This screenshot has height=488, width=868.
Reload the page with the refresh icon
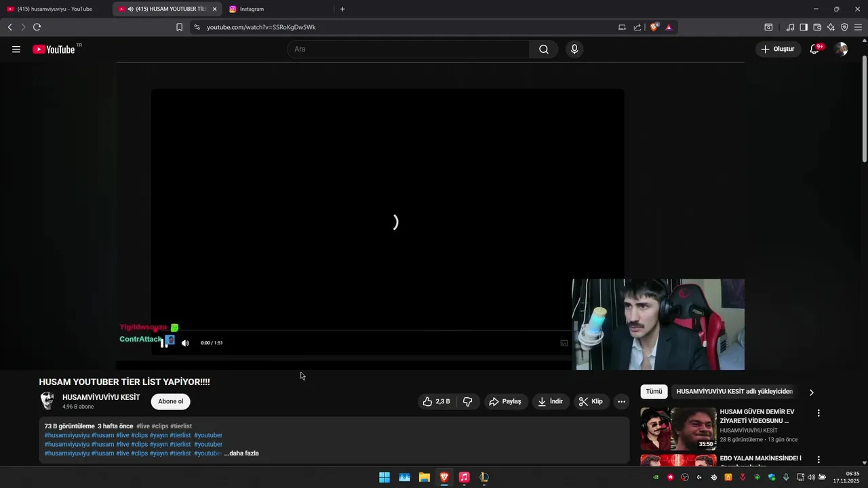pos(37,27)
